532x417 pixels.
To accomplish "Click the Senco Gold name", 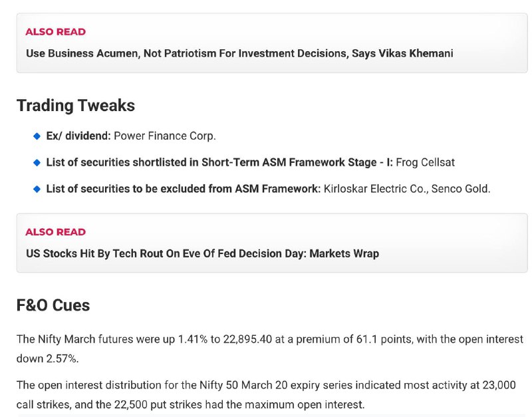I will pyautogui.click(x=461, y=189).
